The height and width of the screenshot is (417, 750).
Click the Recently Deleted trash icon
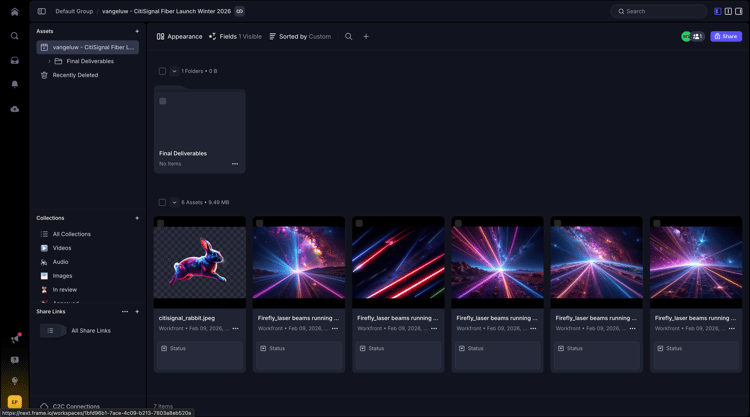44,75
